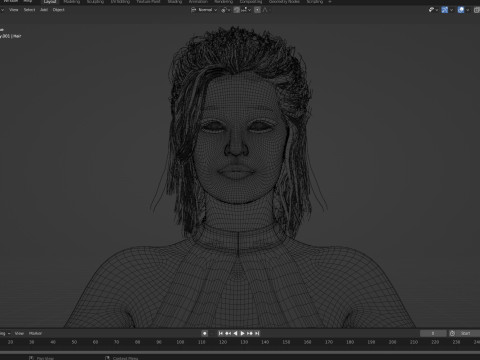Switch to the Layout workspace tab
This screenshot has height=360, width=480.
point(50,2)
